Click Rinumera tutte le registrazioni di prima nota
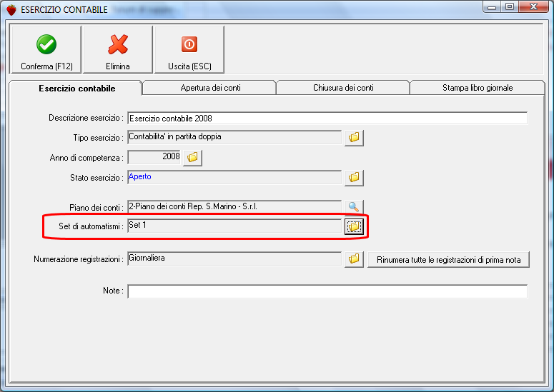This screenshot has width=554, height=392. [448, 260]
